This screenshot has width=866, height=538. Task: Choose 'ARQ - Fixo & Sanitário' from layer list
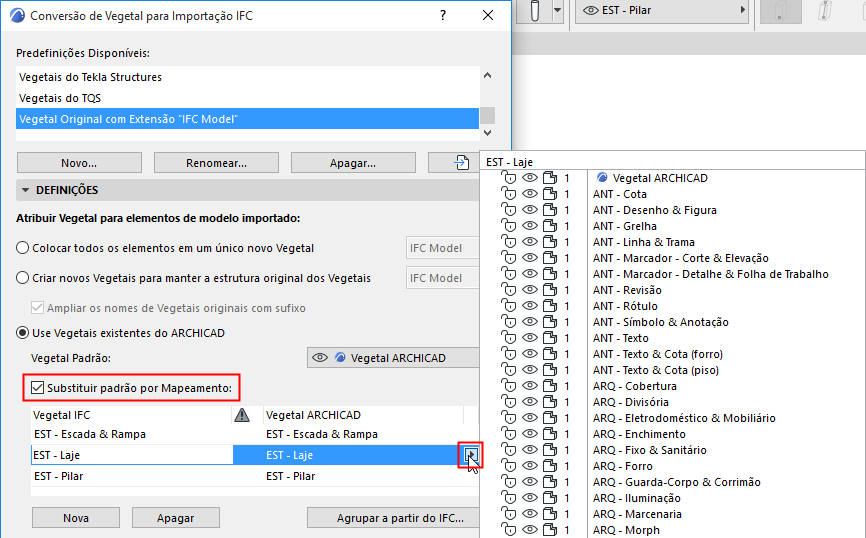[650, 450]
